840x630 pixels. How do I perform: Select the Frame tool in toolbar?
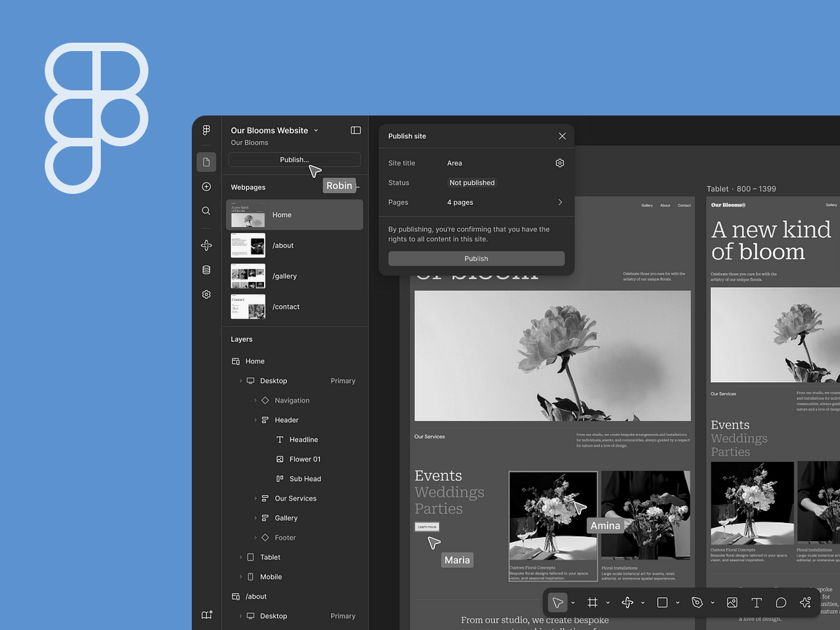pyautogui.click(x=592, y=603)
